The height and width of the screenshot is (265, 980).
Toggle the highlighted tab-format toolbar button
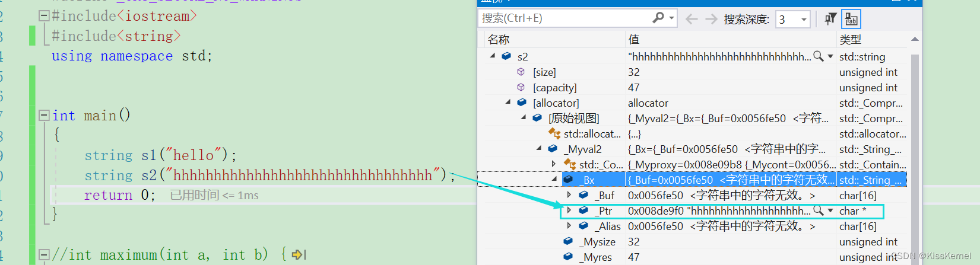(x=851, y=19)
